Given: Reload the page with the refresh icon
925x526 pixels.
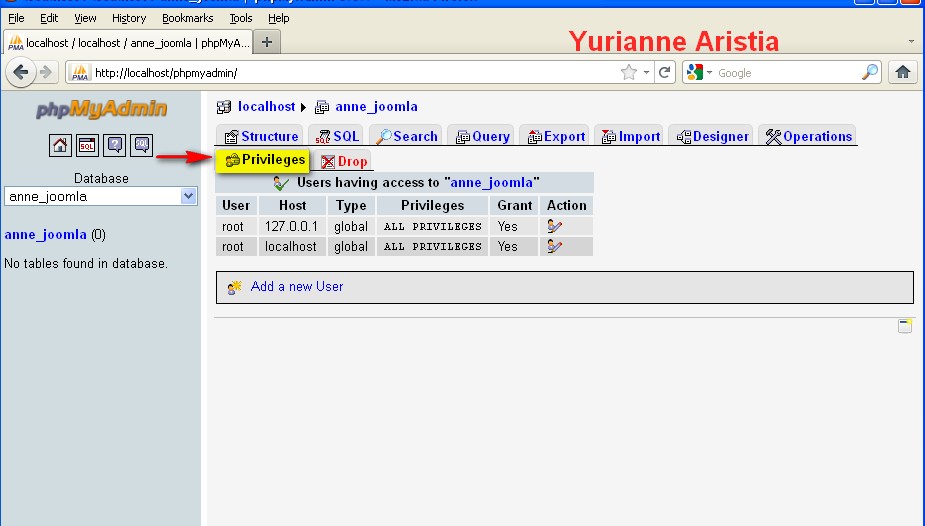Looking at the screenshot, I should [x=664, y=73].
